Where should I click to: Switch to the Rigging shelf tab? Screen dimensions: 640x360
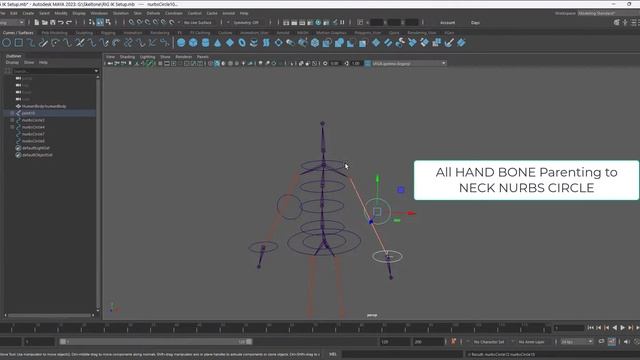click(108, 33)
